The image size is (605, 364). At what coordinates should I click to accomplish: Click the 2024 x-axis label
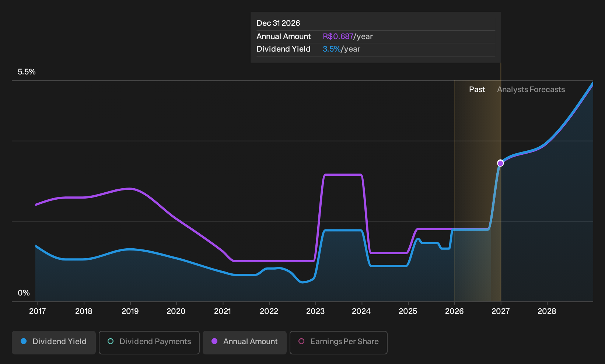tap(361, 311)
